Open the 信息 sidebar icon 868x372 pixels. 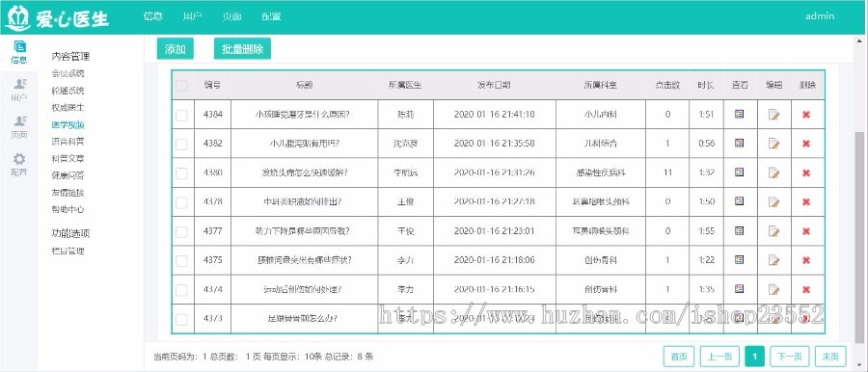click(19, 52)
